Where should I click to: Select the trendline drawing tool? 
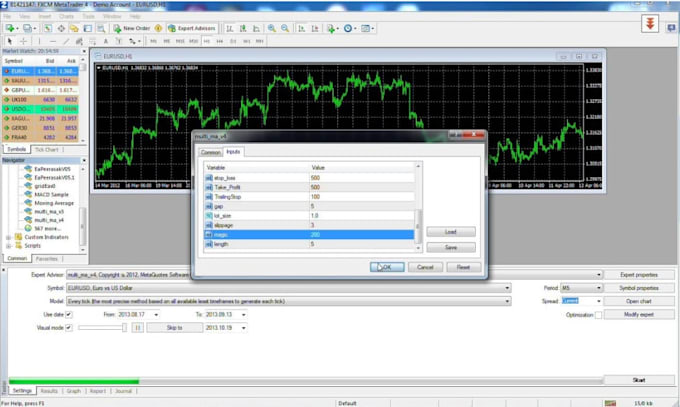coord(66,41)
